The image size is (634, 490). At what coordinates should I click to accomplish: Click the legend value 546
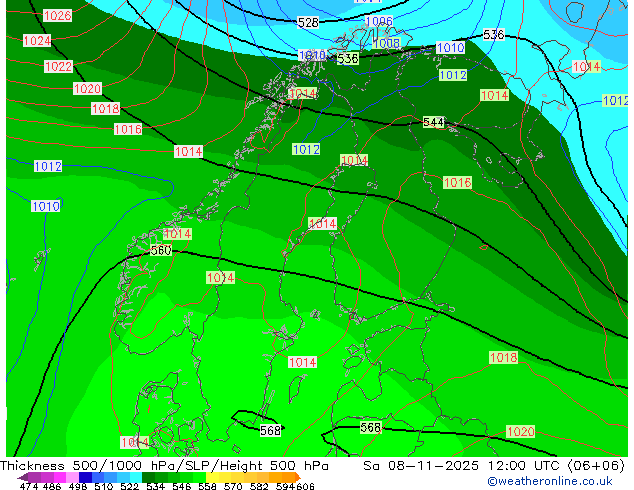(x=182, y=486)
